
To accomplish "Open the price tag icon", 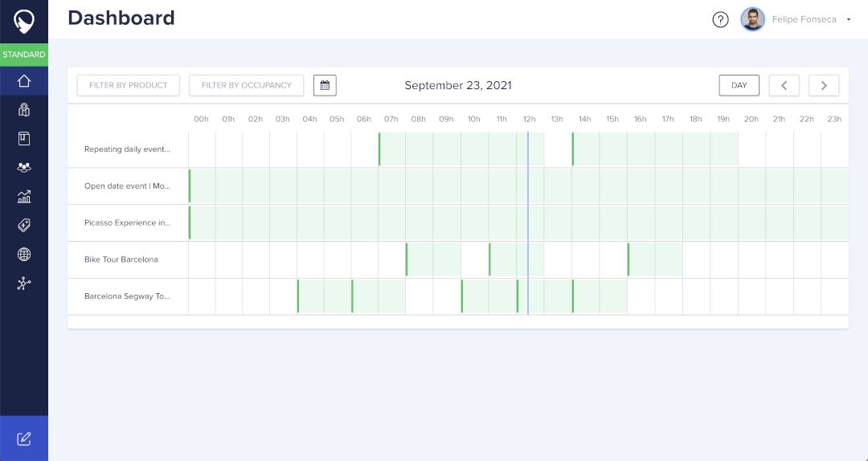I will (24, 226).
